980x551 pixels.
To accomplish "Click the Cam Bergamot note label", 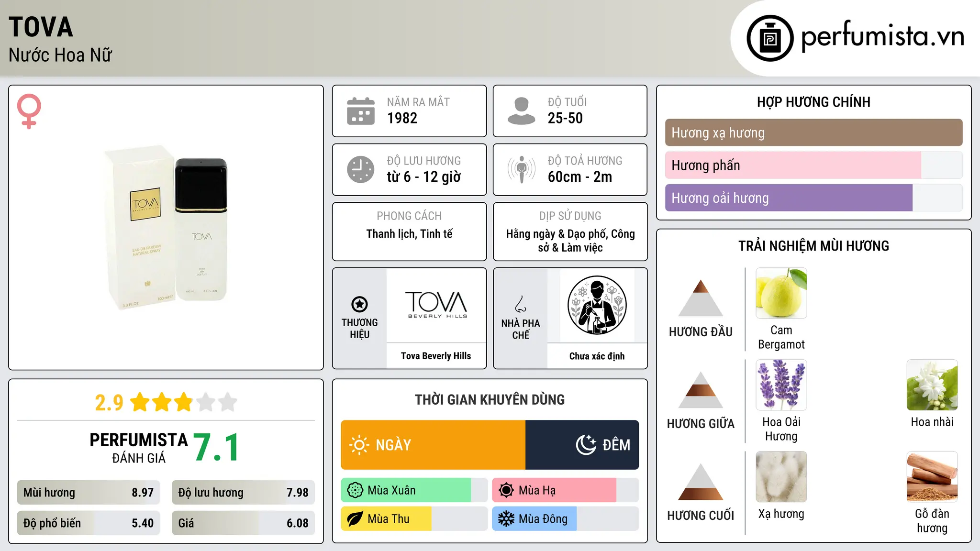I will 781,337.
